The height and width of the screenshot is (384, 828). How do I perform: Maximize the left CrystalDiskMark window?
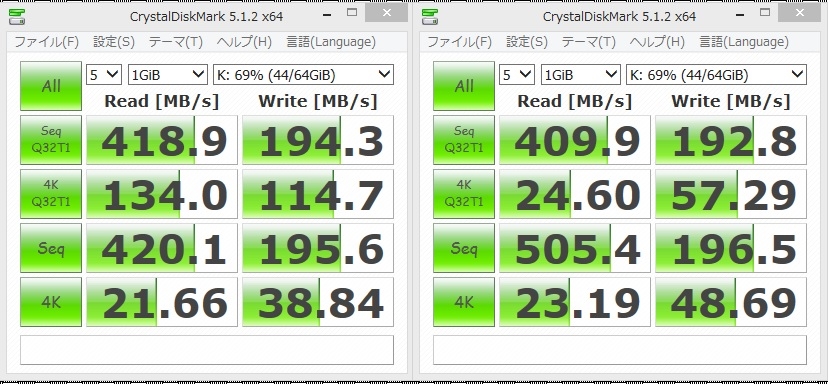(352, 12)
